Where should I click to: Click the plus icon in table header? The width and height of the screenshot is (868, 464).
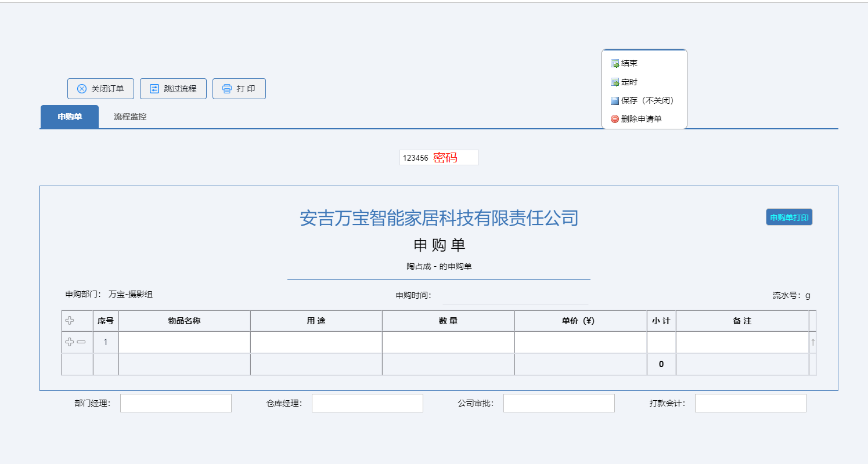70,321
